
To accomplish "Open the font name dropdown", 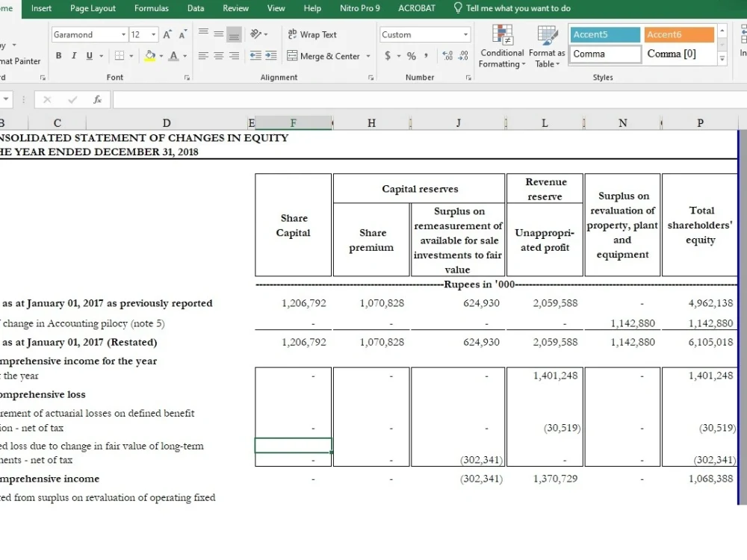I will [122, 34].
